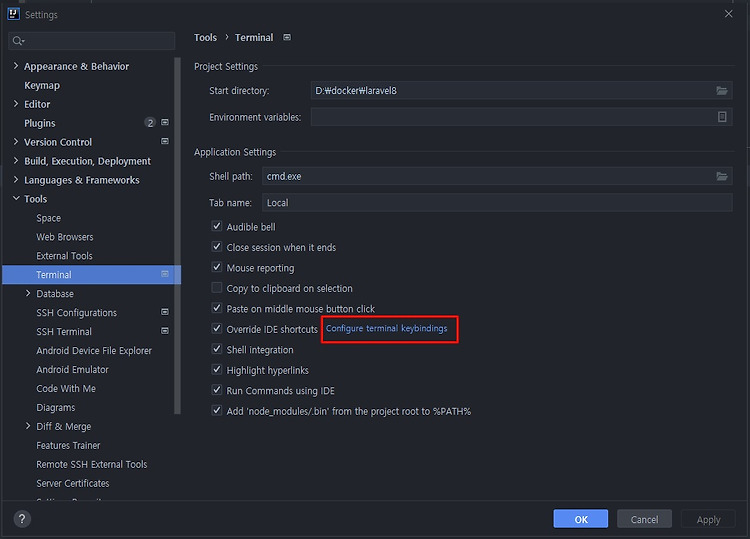750x539 pixels.
Task: Click the project-level icon in the Terminal row
Action: click(x=165, y=274)
